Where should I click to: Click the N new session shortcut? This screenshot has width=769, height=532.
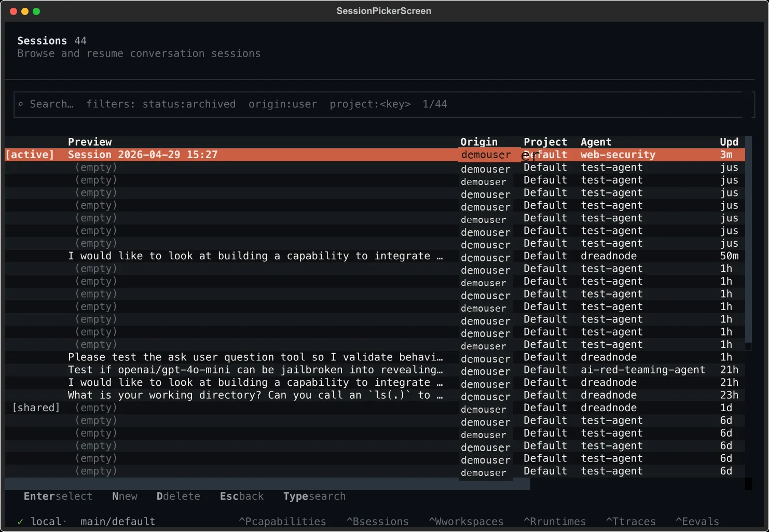click(125, 496)
